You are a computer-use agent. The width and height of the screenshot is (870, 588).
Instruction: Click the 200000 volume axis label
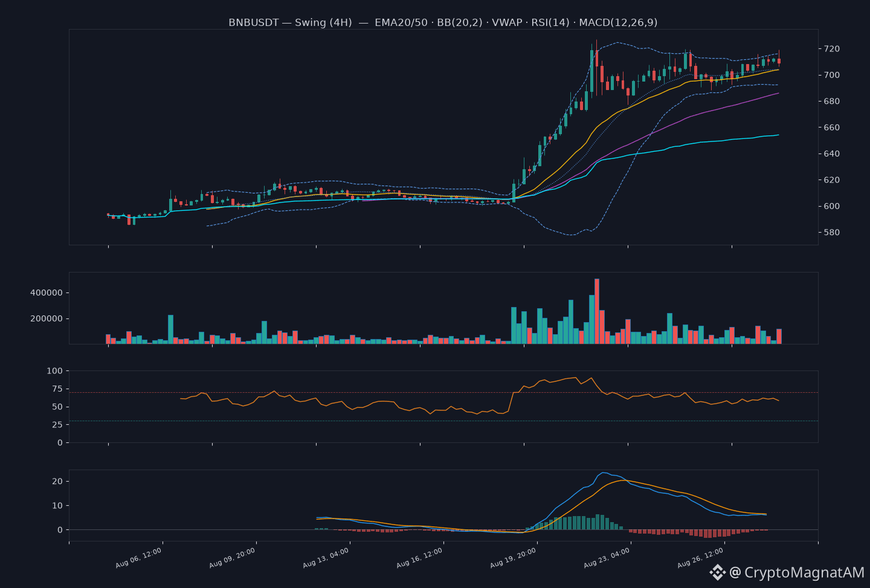[47, 318]
